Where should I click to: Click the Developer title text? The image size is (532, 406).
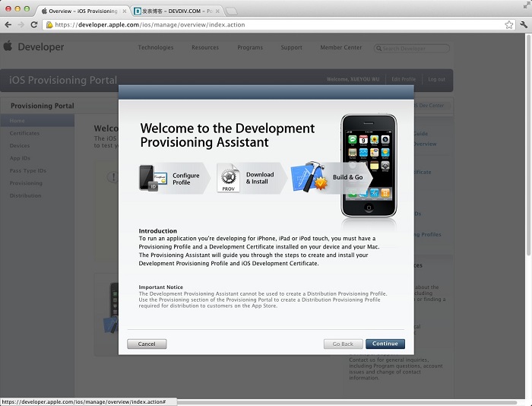41,47
